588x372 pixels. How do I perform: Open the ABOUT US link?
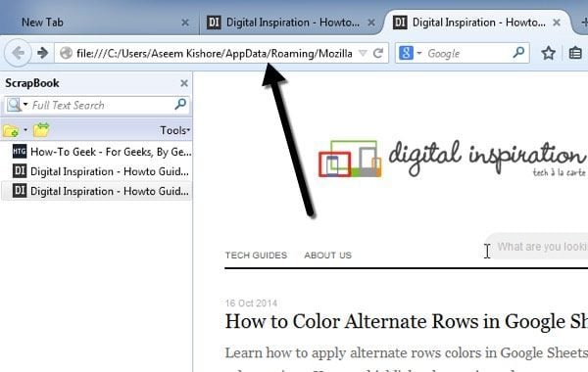pos(327,256)
